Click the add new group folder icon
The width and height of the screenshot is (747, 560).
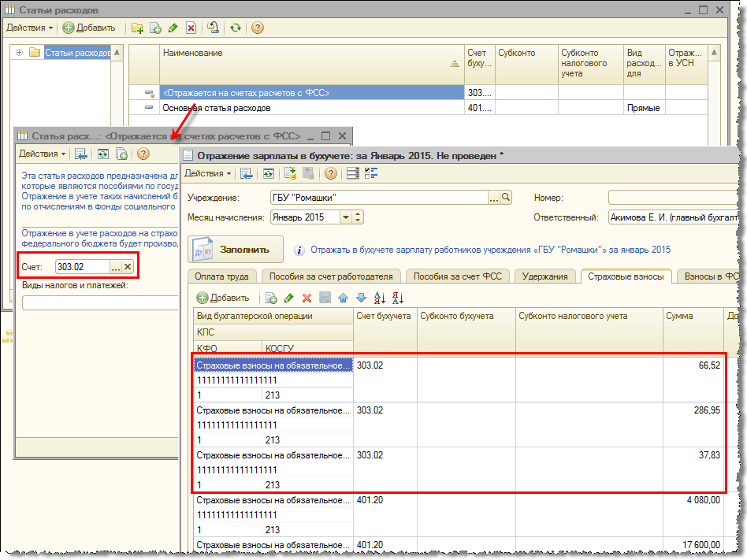point(138,28)
